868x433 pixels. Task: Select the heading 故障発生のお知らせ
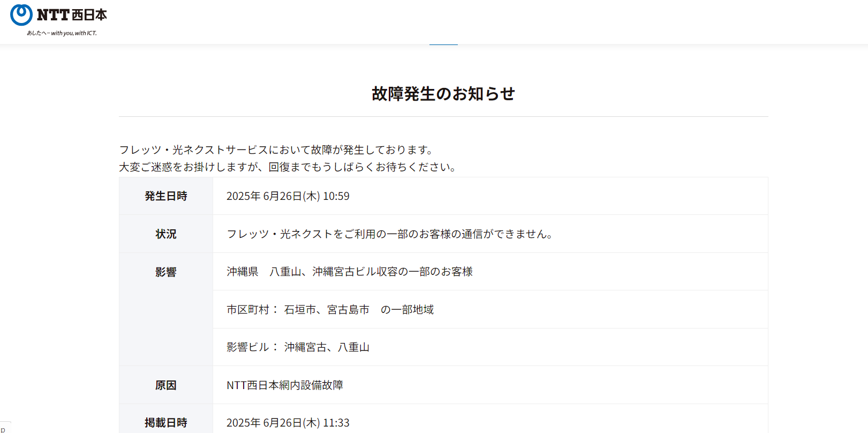pyautogui.click(x=443, y=94)
